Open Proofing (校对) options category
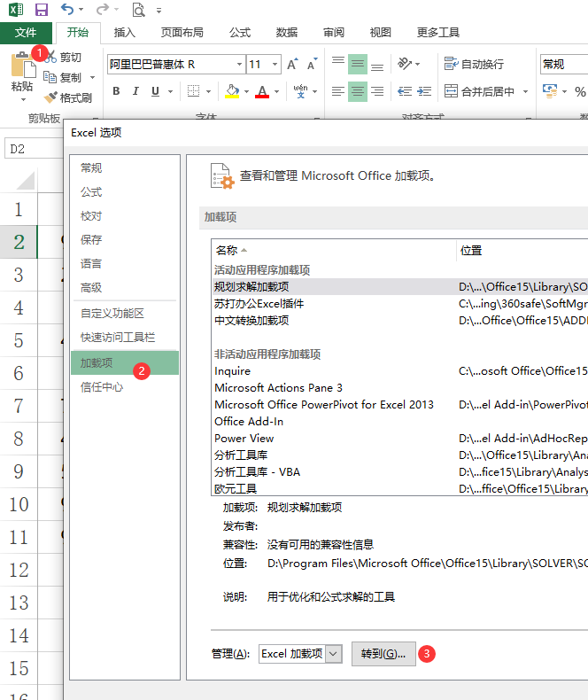This screenshot has height=700, width=588. (125, 216)
